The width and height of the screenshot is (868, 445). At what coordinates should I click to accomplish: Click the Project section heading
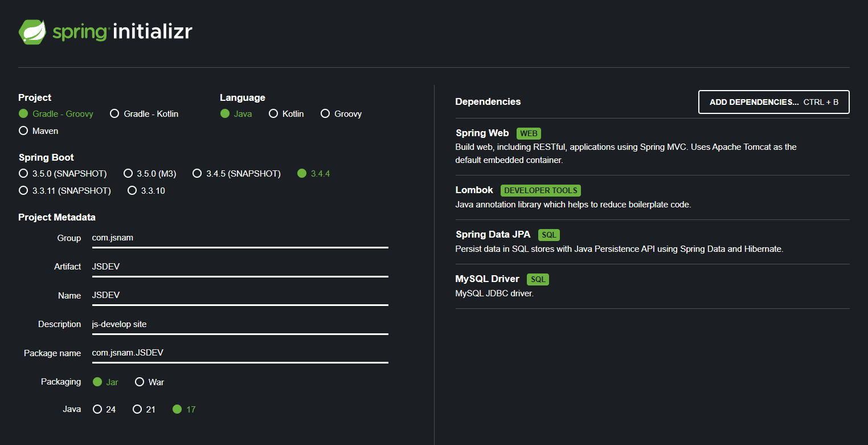point(35,98)
